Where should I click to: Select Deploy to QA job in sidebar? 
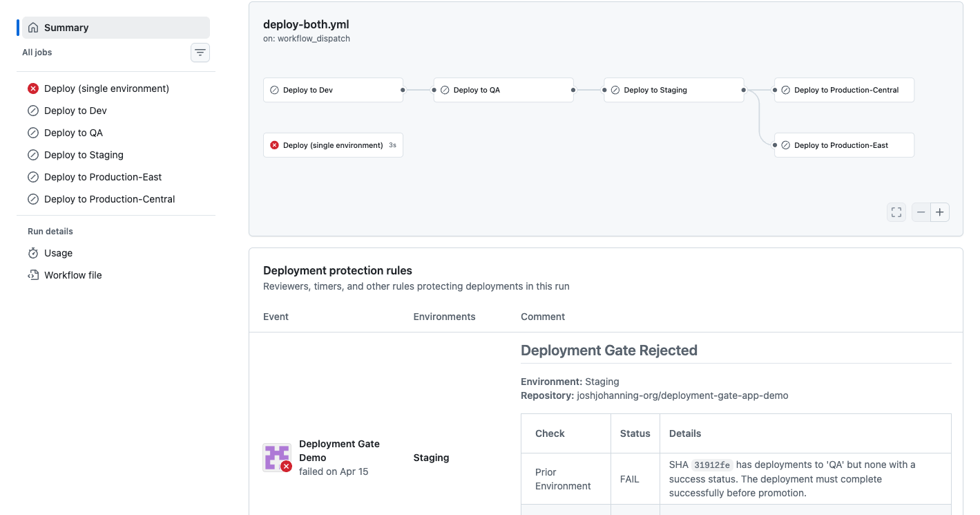(116, 133)
